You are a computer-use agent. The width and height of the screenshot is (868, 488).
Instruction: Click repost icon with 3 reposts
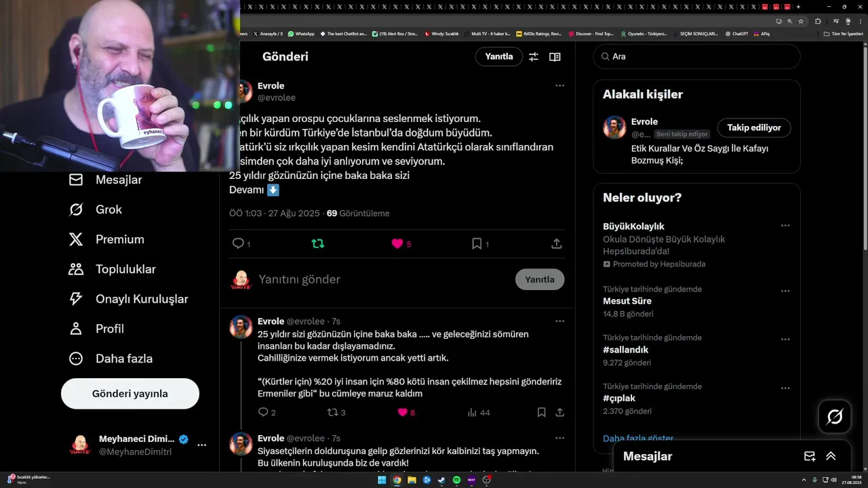click(x=332, y=412)
